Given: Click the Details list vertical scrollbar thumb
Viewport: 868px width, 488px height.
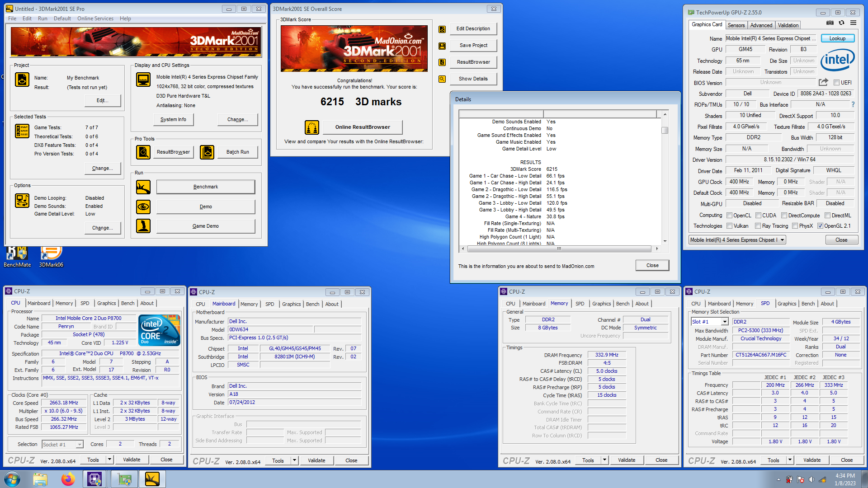Looking at the screenshot, I should click(665, 131).
